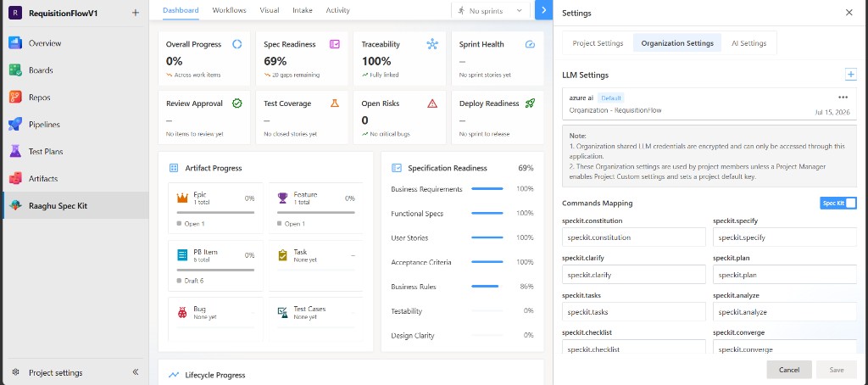Select the Project Settings tab
868x385 pixels.
598,43
